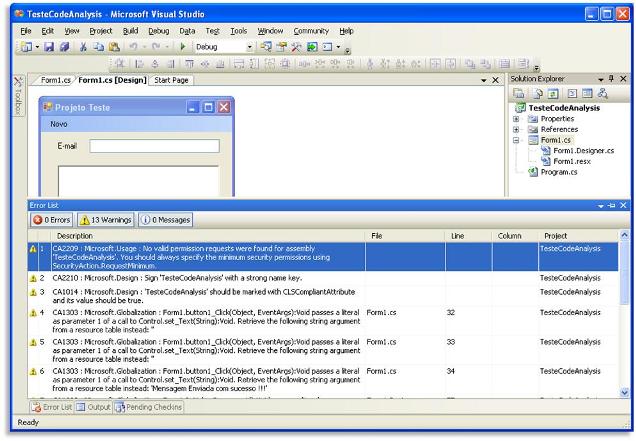This screenshot has width=636, height=441.
Task: Expand the Properties node in tree
Action: (516, 118)
